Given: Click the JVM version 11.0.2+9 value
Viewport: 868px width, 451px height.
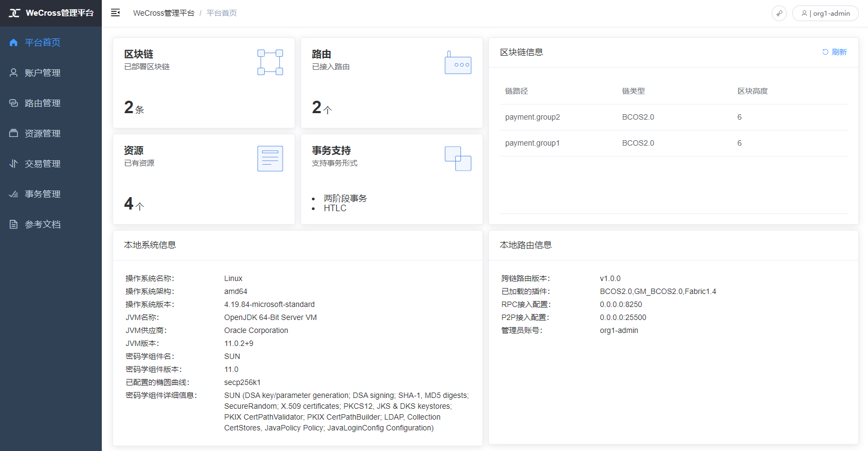Looking at the screenshot, I should point(239,343).
